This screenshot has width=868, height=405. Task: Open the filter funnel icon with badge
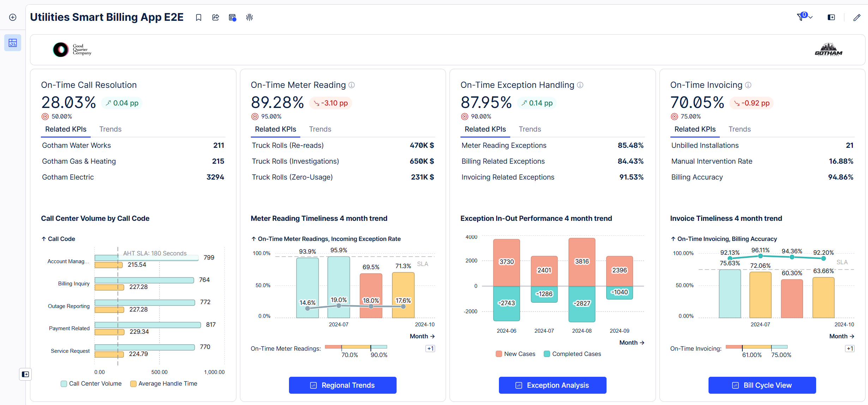click(800, 17)
